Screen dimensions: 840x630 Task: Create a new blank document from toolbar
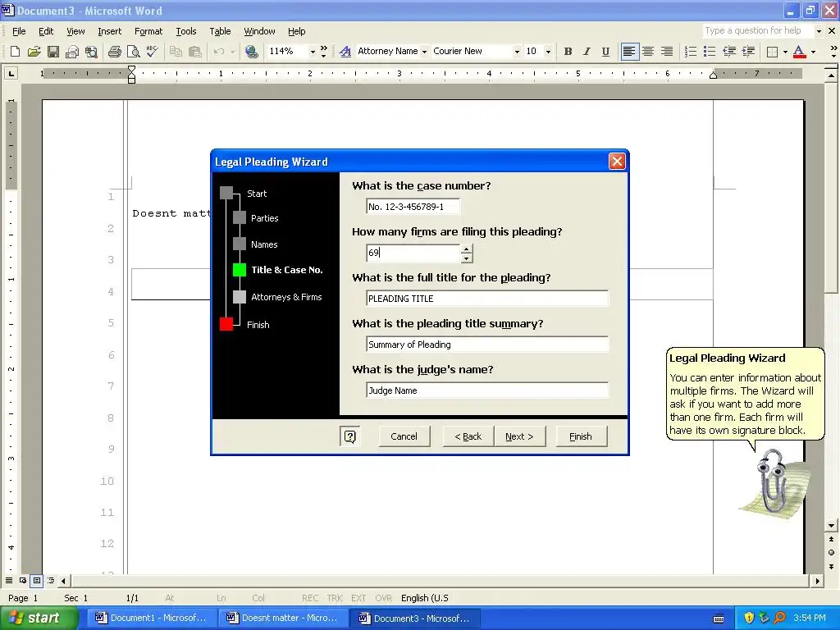pos(15,52)
